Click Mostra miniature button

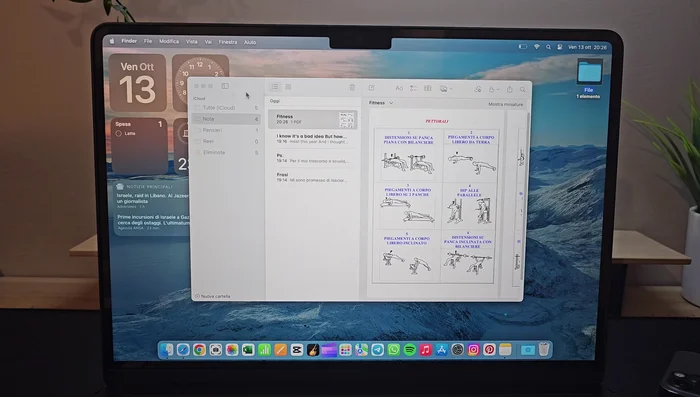point(505,104)
